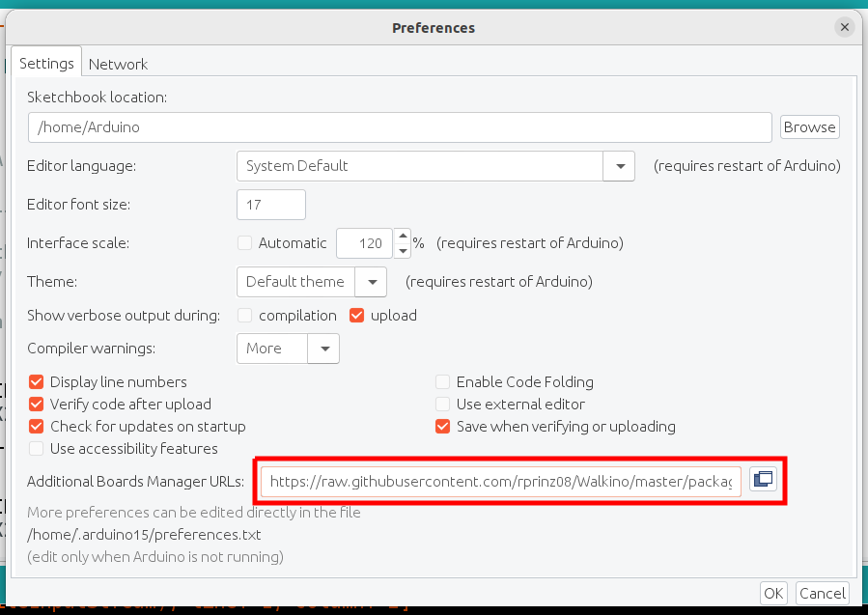Click the Editor font size field
The image size is (868, 615).
pyautogui.click(x=270, y=205)
